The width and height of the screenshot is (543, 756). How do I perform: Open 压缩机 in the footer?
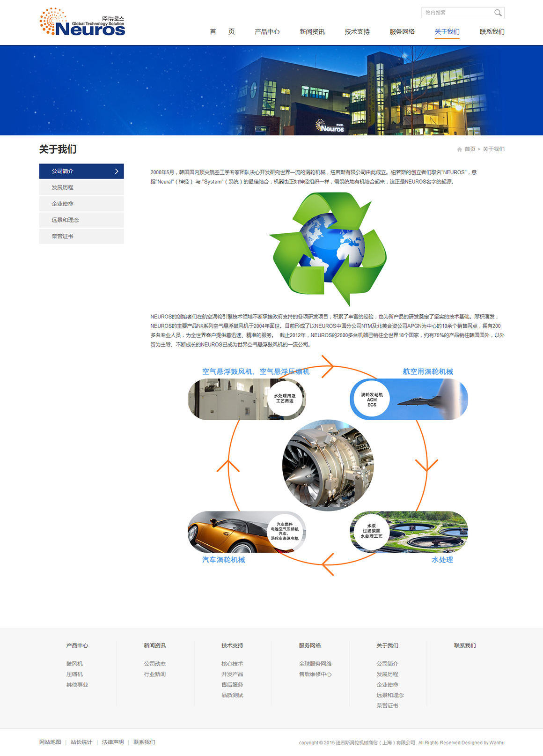(x=74, y=674)
